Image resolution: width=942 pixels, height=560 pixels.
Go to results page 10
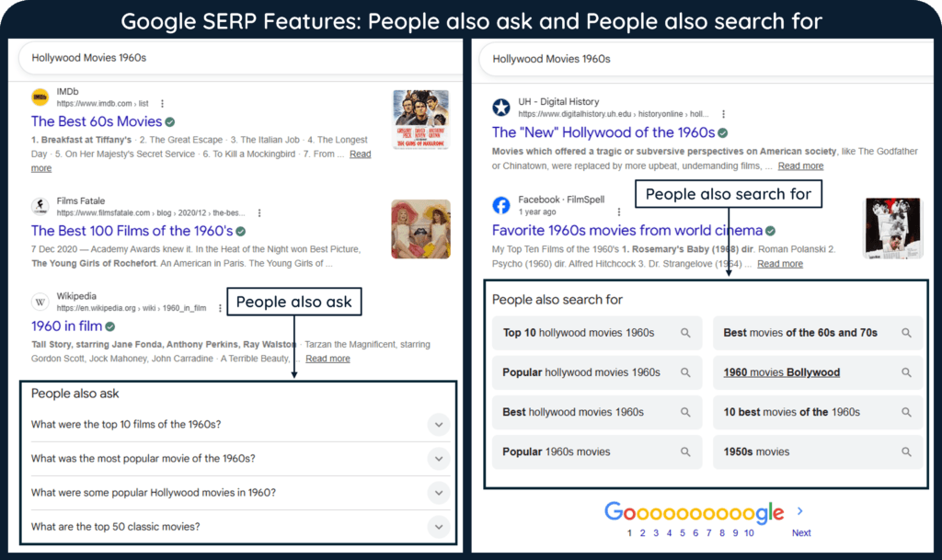pyautogui.click(x=749, y=533)
